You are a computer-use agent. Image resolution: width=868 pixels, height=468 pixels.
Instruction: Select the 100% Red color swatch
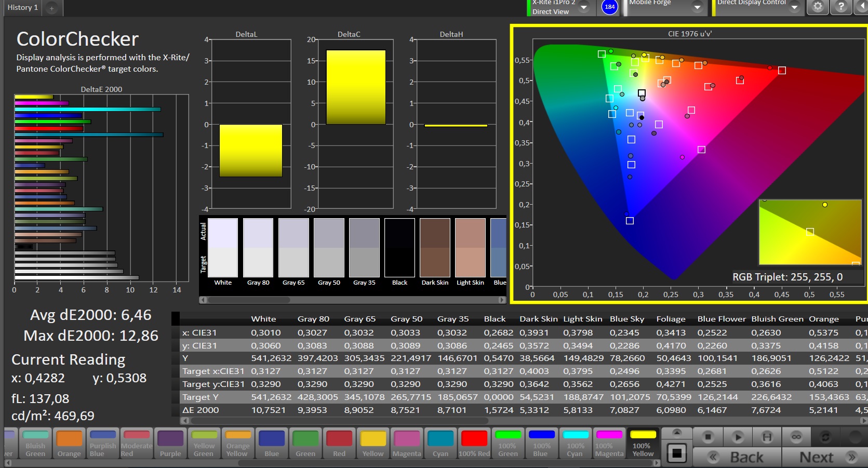(x=474, y=443)
